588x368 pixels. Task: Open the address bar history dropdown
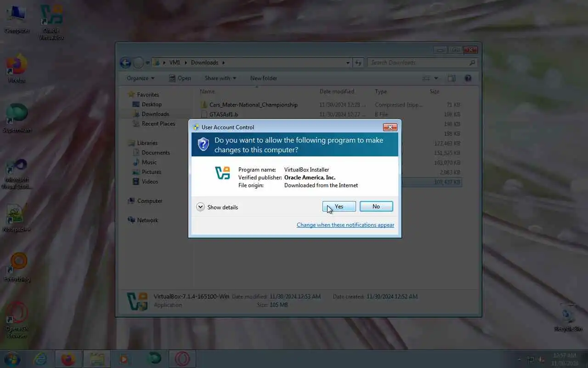(x=348, y=63)
